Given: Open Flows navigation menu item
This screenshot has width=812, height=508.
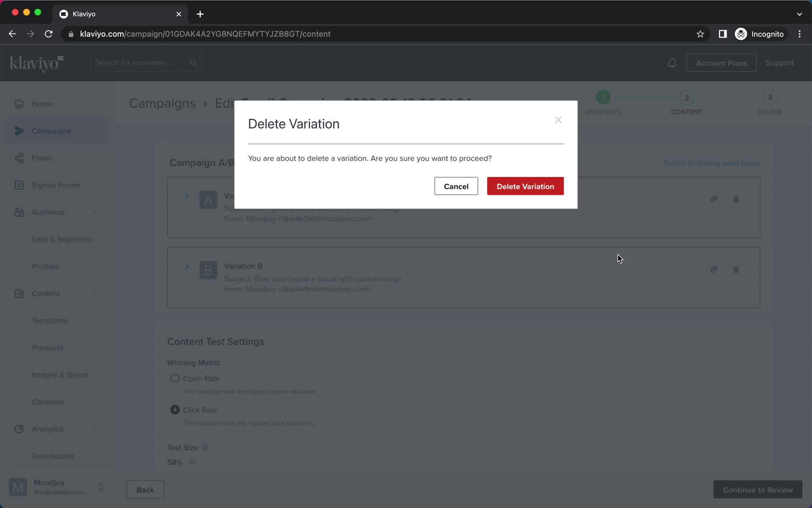Looking at the screenshot, I should coord(41,157).
